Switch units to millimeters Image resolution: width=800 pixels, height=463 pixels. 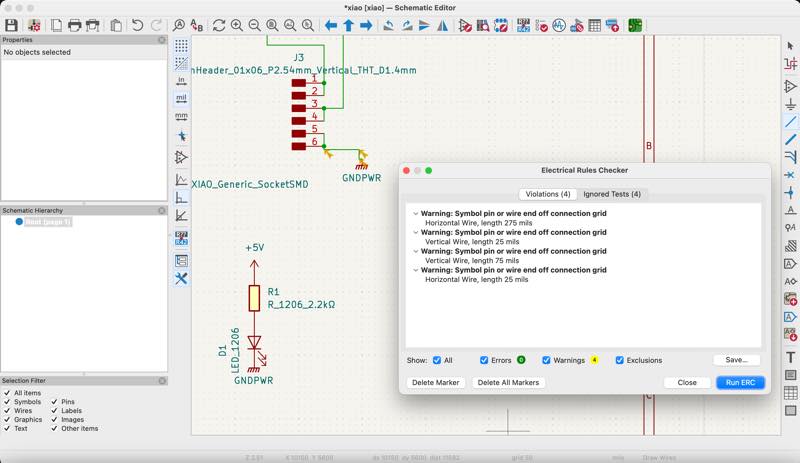pyautogui.click(x=181, y=117)
